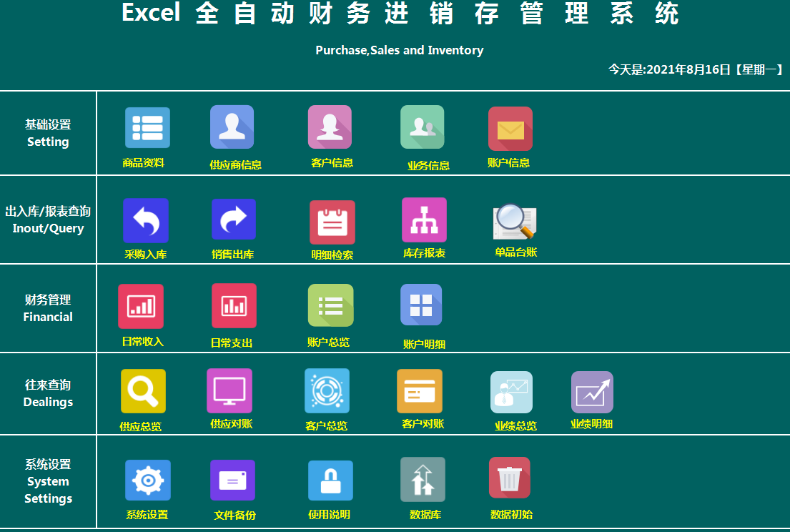Open 系统设置 system settings gear icon

(x=147, y=480)
